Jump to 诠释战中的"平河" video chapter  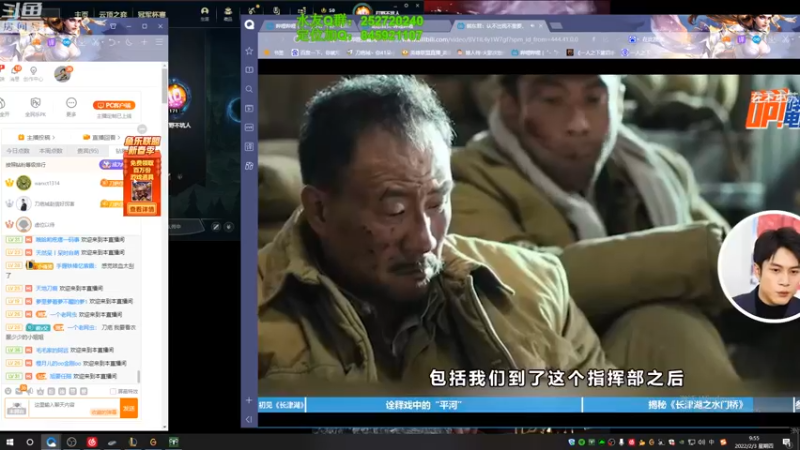coord(444,405)
